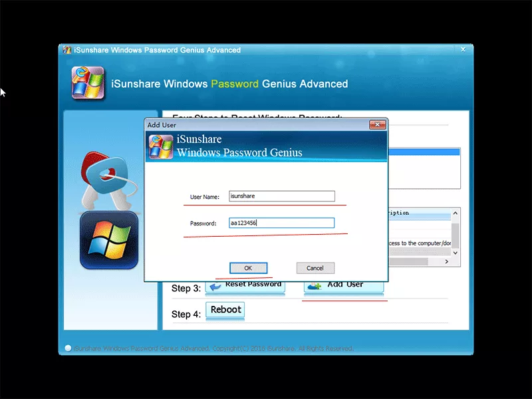Click the keys illustration in sidebar
This screenshot has width=532, height=399.
(108, 180)
